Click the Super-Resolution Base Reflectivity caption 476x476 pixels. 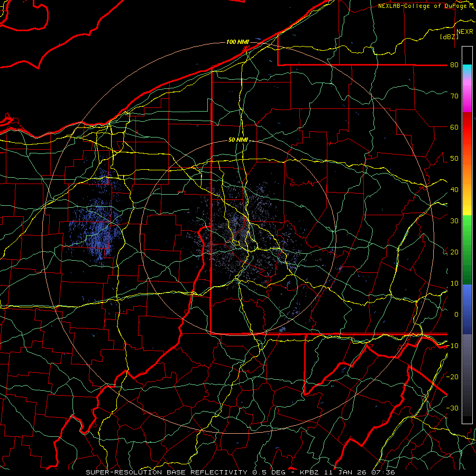click(x=167, y=472)
